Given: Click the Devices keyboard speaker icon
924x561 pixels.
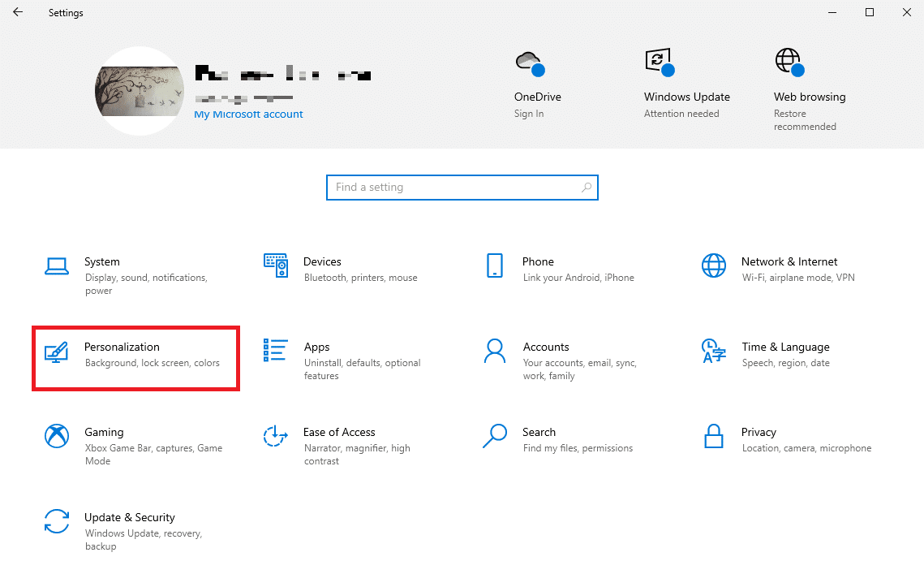Looking at the screenshot, I should tap(276, 265).
